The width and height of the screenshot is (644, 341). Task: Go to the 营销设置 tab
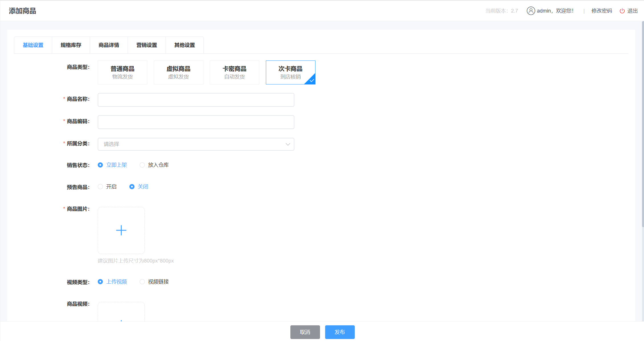click(147, 45)
